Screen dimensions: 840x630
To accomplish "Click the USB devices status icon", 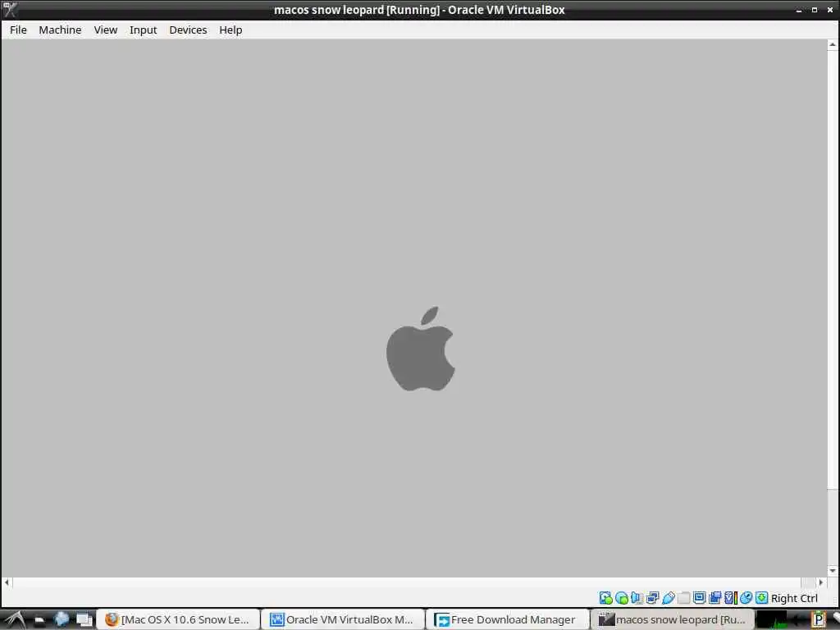I will (x=668, y=598).
